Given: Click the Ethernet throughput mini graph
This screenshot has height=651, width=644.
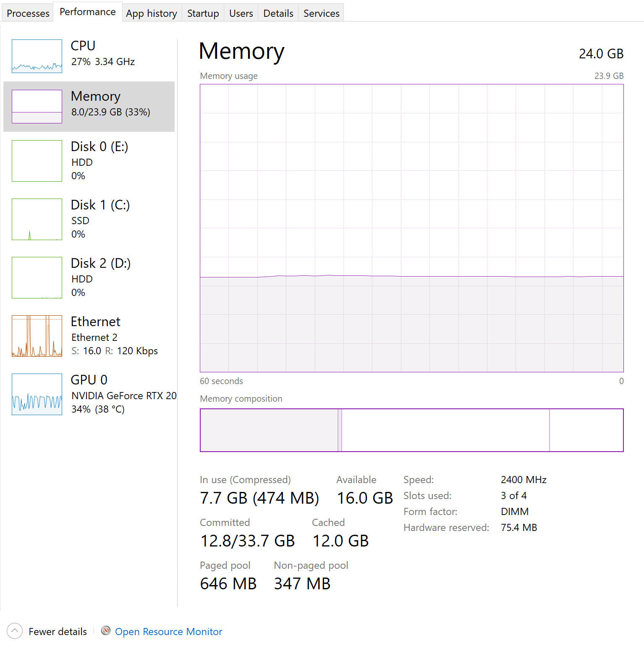Looking at the screenshot, I should point(37,336).
